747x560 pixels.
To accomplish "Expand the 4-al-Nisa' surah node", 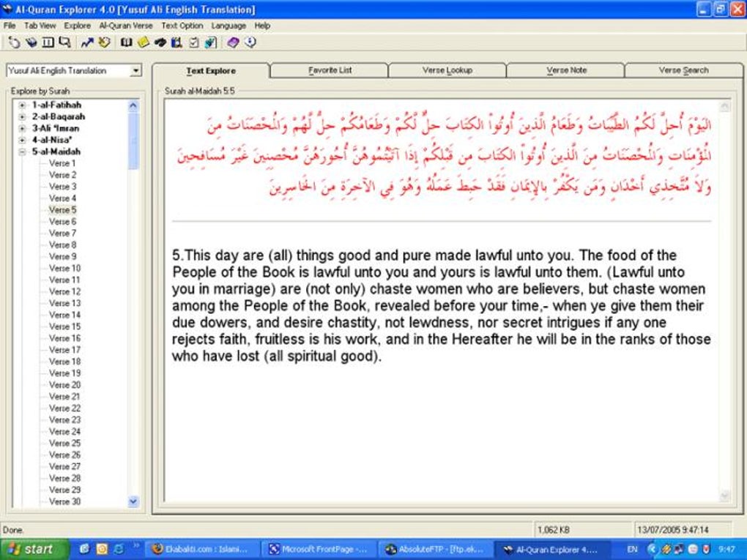I will (22, 140).
